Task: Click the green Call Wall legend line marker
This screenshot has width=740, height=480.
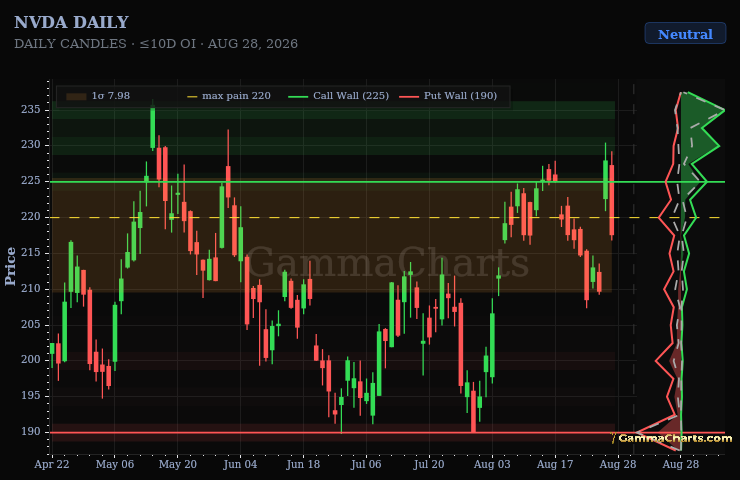Action: point(298,96)
